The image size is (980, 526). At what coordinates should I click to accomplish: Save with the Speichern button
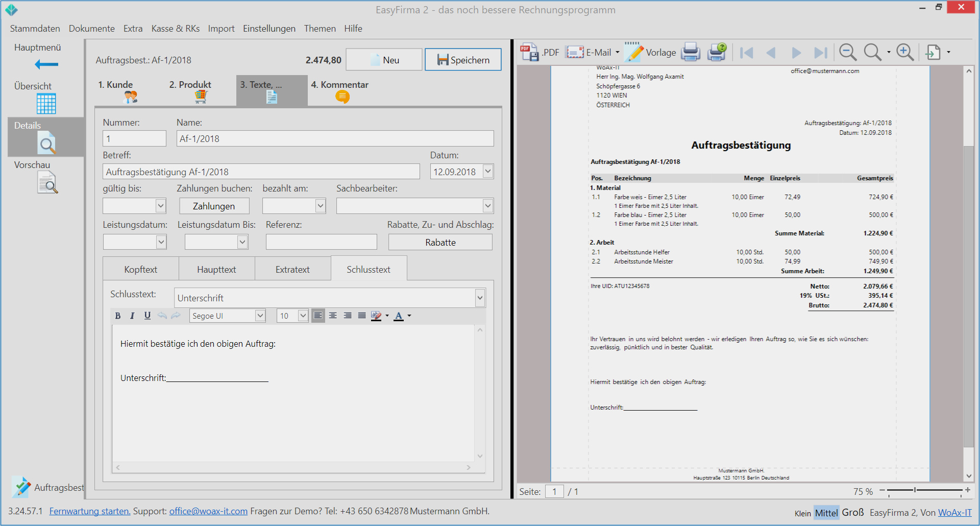[x=463, y=60]
